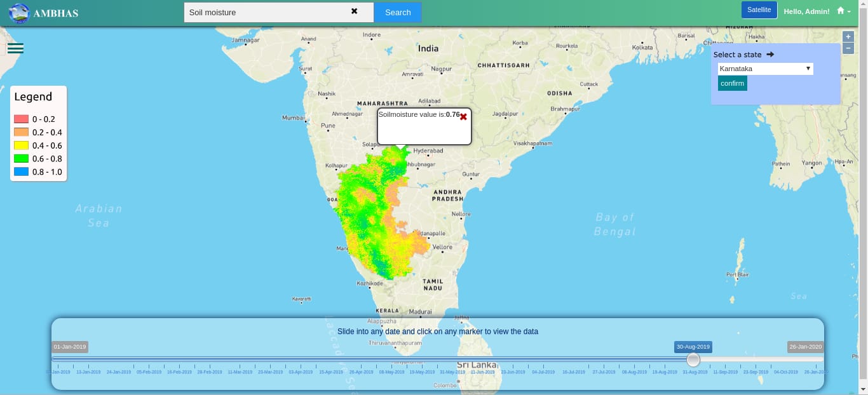Select the 0 - 0.2 red legend swatch
Viewport: 868px width, 395px height.
click(x=22, y=119)
